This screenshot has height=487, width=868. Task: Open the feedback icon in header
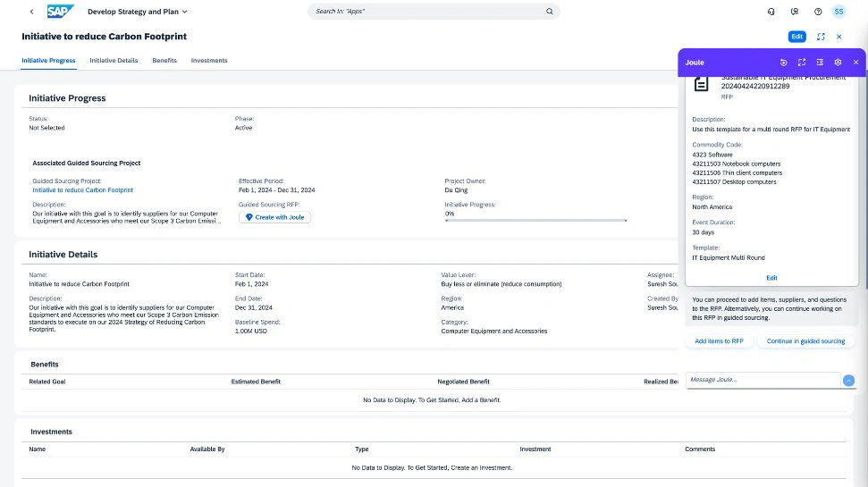click(795, 12)
